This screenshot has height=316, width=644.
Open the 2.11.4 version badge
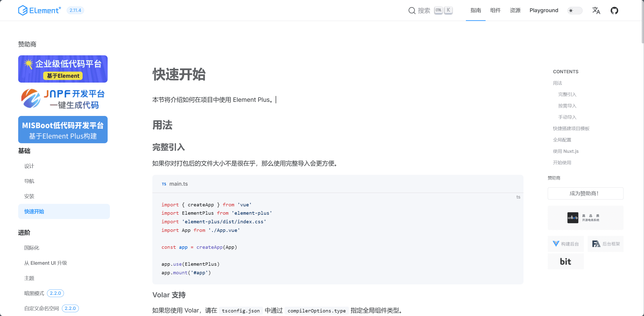75,10
